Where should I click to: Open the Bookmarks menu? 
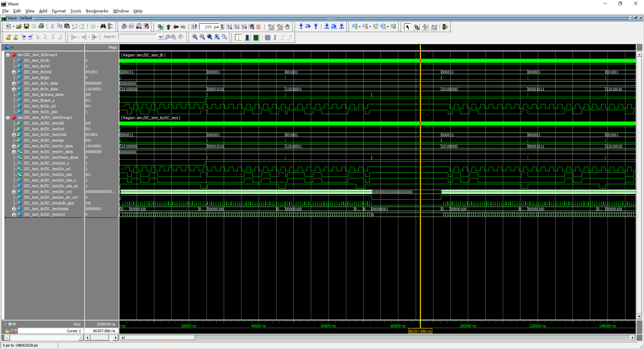[x=97, y=11]
